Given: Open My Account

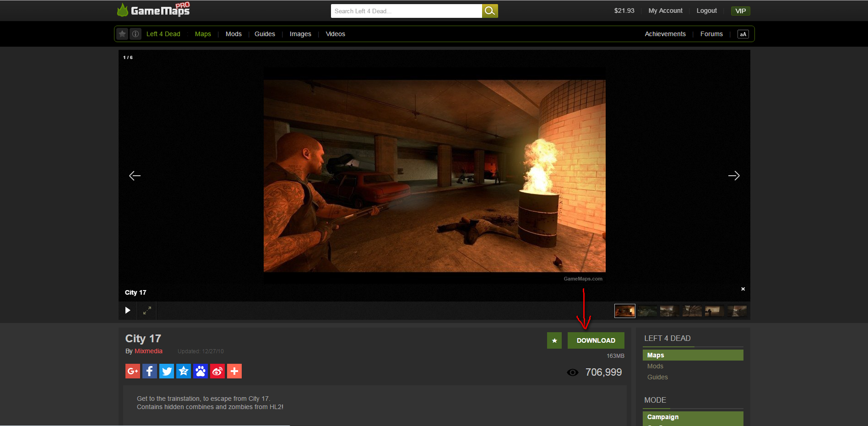Looking at the screenshot, I should (666, 11).
